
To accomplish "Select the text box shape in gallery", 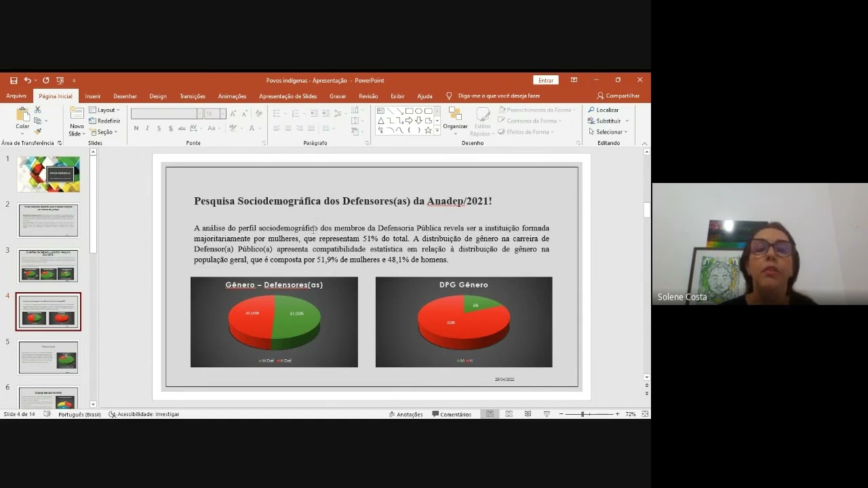I will tap(380, 111).
